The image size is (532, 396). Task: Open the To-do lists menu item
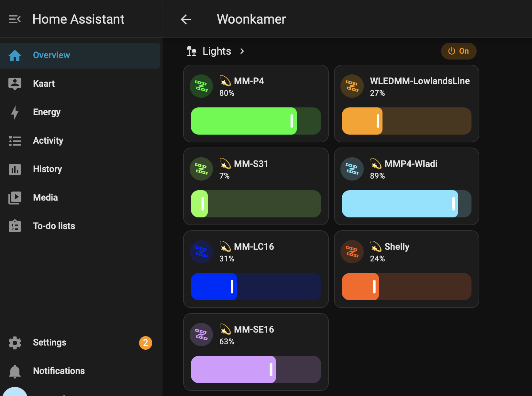80,226
